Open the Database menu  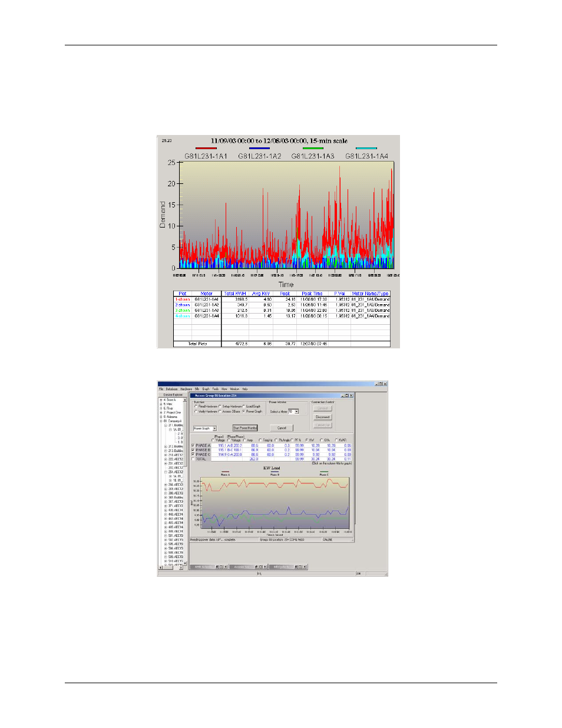pyautogui.click(x=171, y=389)
